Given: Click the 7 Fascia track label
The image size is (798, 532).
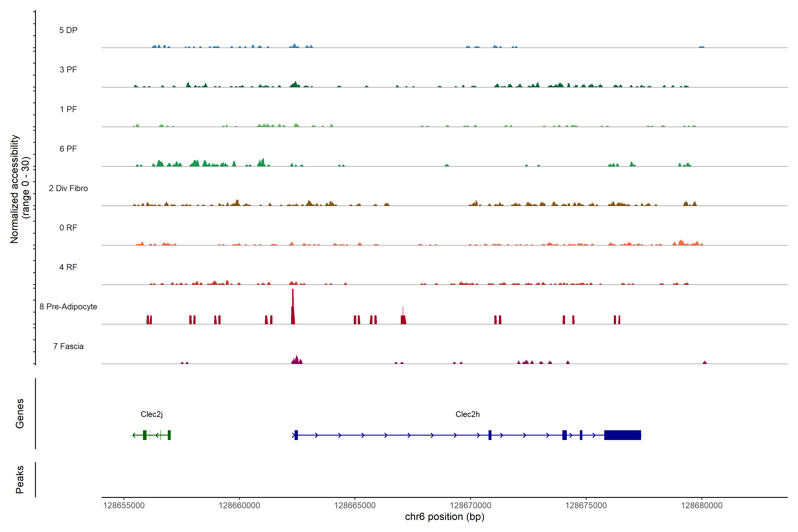Looking at the screenshot, I should 68,346.
